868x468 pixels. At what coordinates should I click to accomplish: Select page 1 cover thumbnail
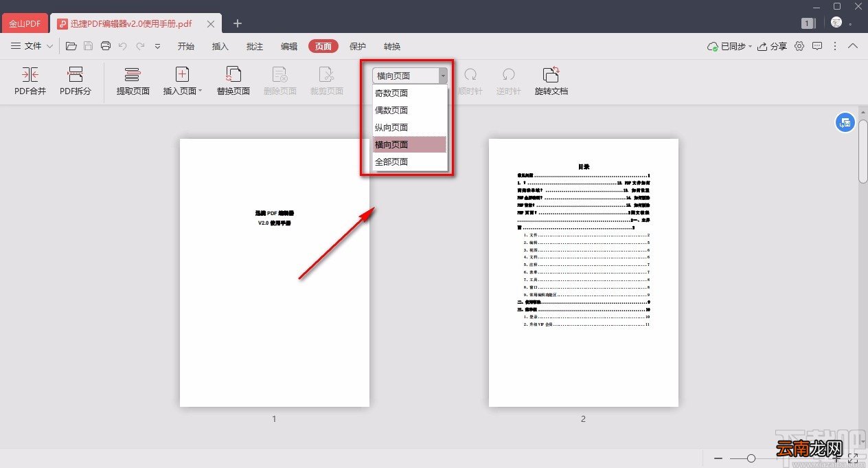[275, 272]
